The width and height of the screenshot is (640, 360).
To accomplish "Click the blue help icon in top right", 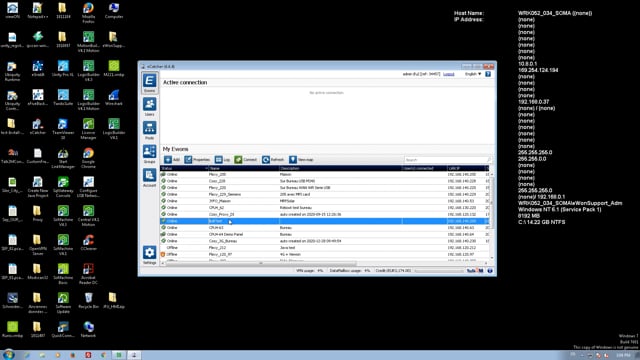I will pyautogui.click(x=488, y=74).
